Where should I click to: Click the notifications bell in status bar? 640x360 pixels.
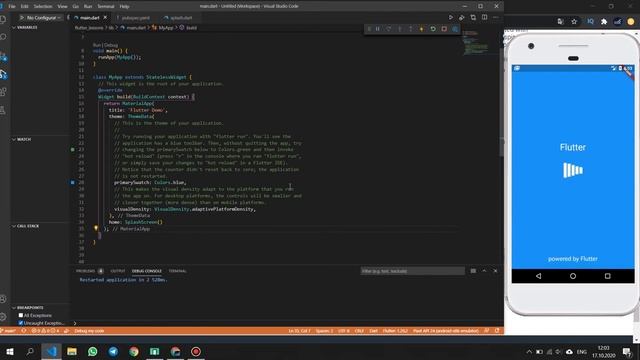point(497,331)
